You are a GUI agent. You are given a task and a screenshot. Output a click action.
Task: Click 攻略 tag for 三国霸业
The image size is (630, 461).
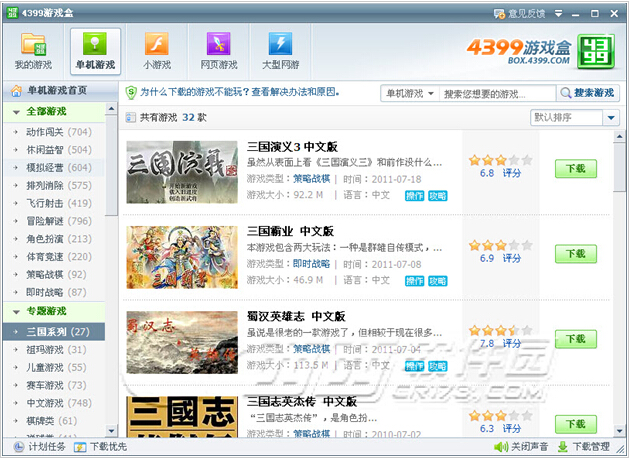(438, 281)
